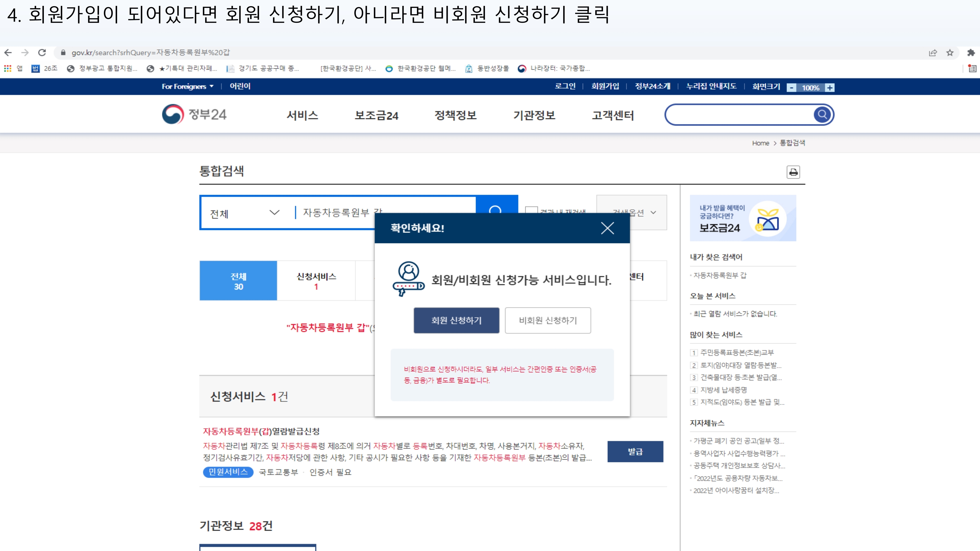This screenshot has height=551, width=980.
Task: Click the 회원 신청하기 button
Action: 456,321
